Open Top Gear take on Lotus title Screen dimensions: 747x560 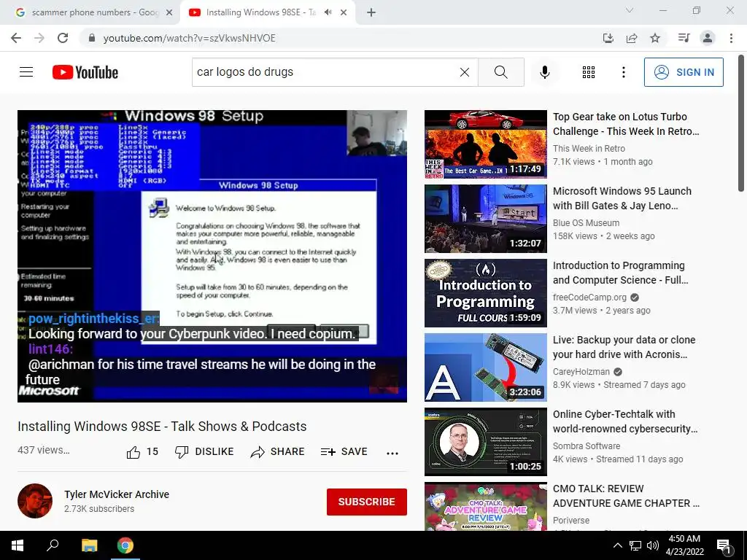(x=626, y=124)
